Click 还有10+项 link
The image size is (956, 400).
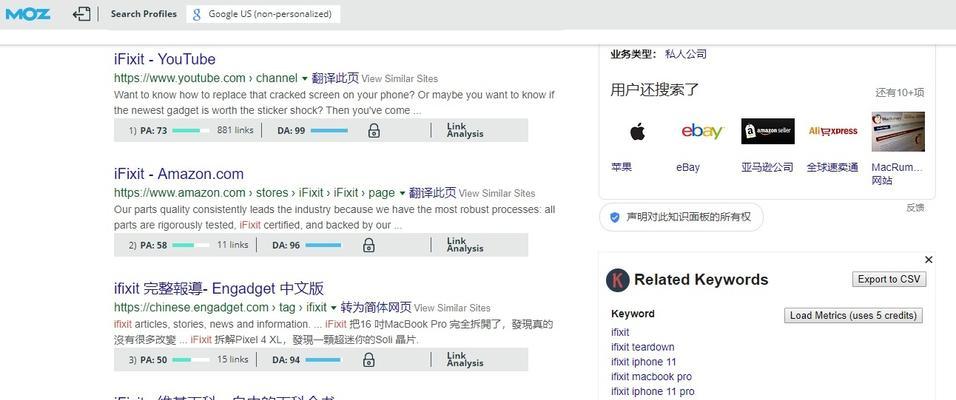900,93
